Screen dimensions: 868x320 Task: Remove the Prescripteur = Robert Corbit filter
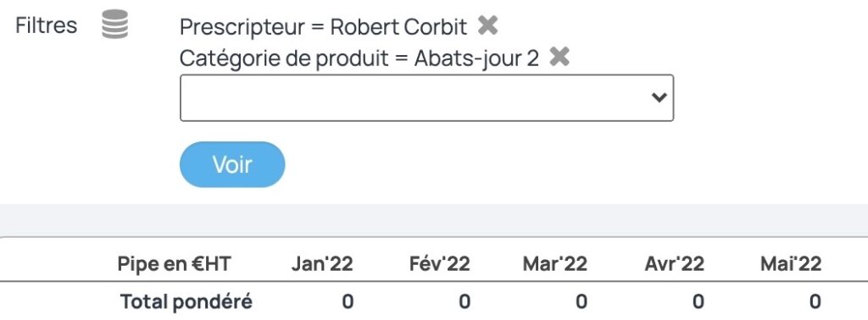487,25
